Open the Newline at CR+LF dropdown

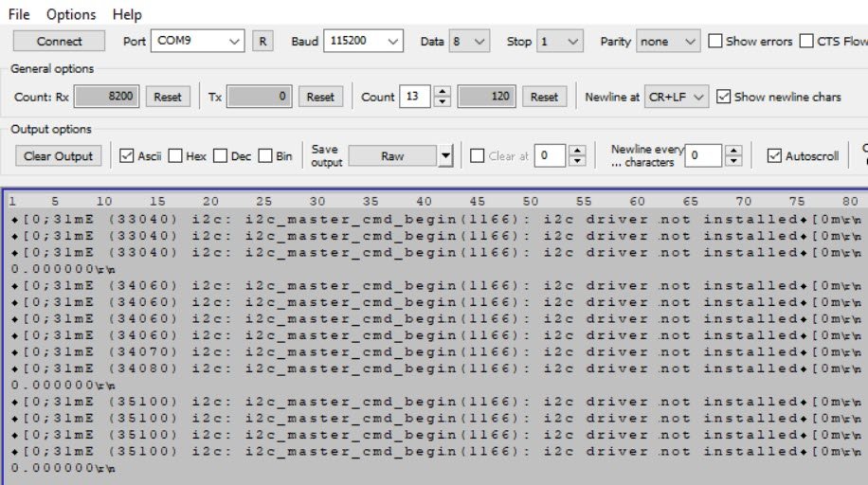(x=698, y=97)
